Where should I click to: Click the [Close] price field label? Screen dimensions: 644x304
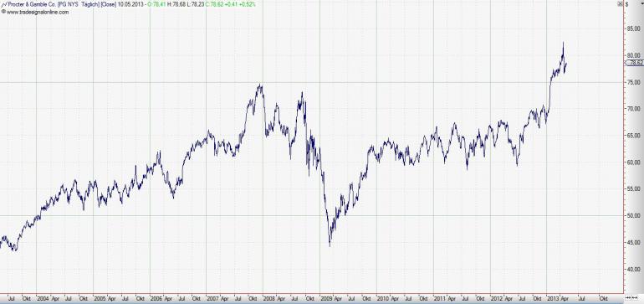pyautogui.click(x=108, y=4)
